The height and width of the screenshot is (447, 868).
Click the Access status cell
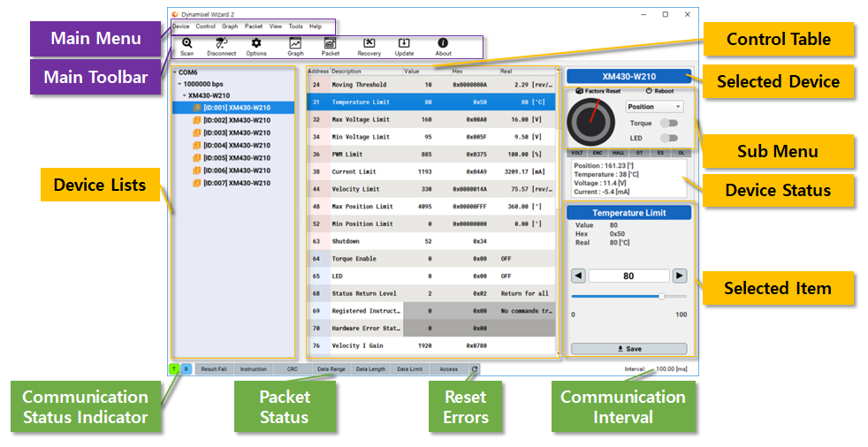(449, 369)
